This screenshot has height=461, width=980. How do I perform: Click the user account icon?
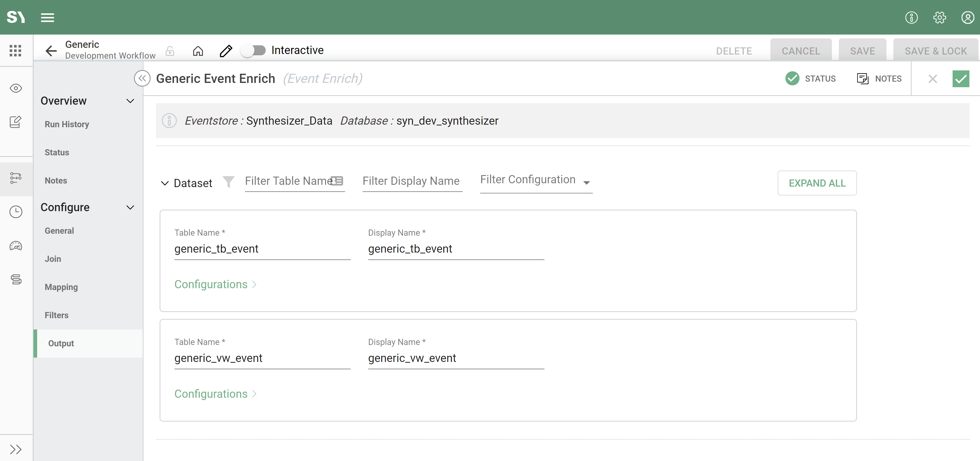click(967, 17)
